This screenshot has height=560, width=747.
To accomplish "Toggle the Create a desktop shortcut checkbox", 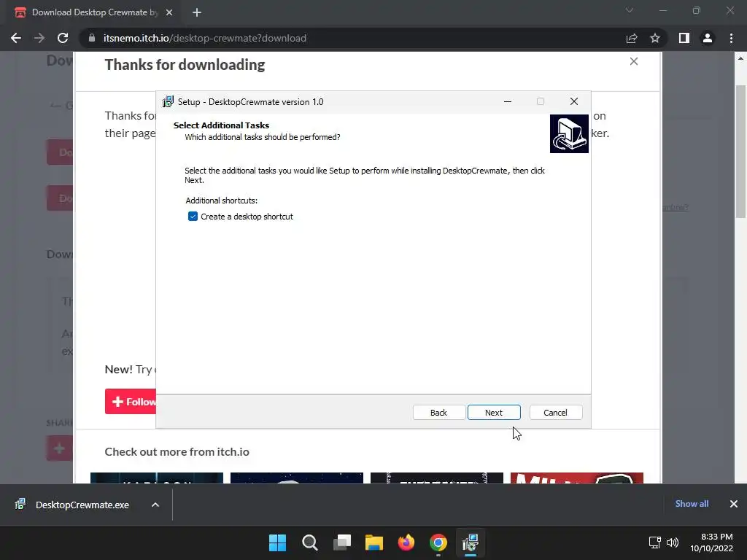I will tap(193, 217).
